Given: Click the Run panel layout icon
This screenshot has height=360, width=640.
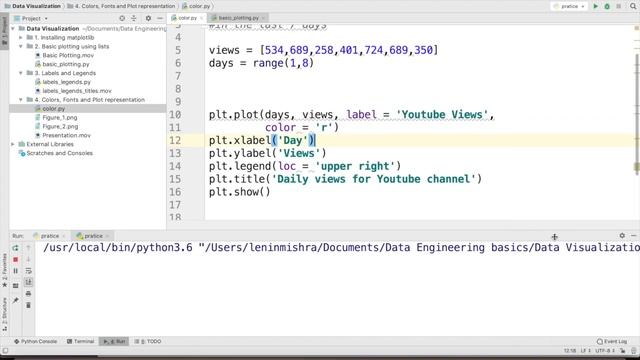Looking at the screenshot, I should click(16, 286).
